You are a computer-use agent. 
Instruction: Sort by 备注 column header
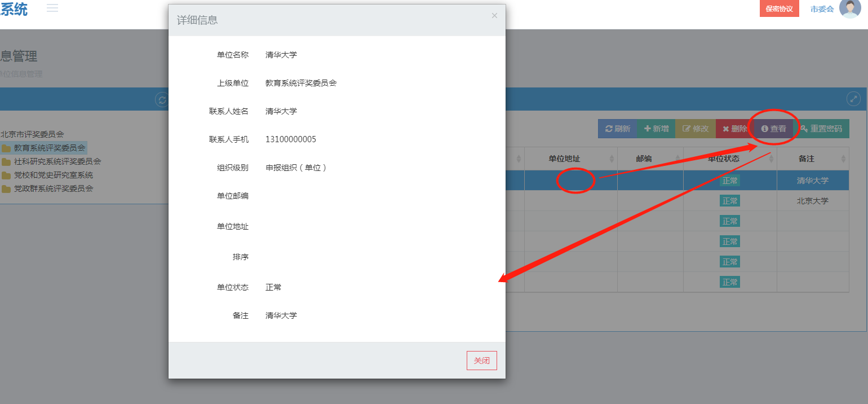tap(813, 159)
